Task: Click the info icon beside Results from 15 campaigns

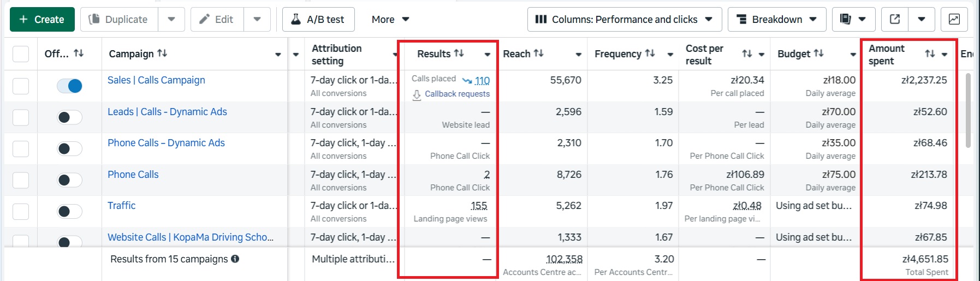Action: tap(235, 259)
